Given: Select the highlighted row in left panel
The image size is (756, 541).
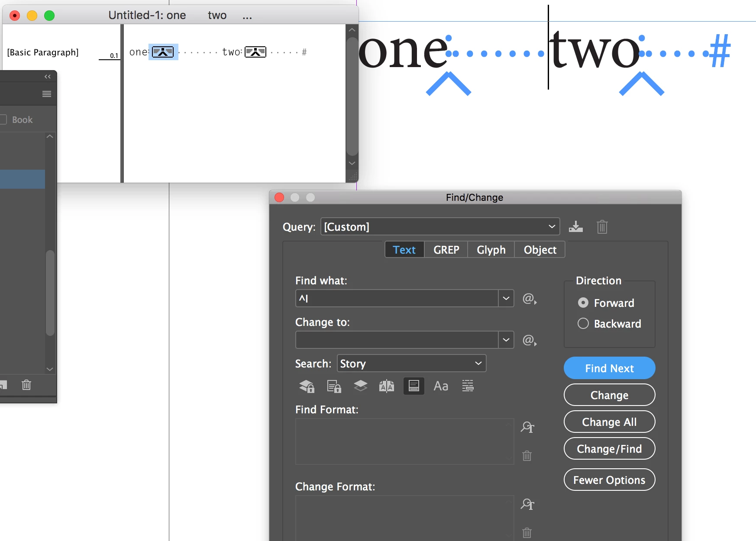Looking at the screenshot, I should [x=23, y=179].
